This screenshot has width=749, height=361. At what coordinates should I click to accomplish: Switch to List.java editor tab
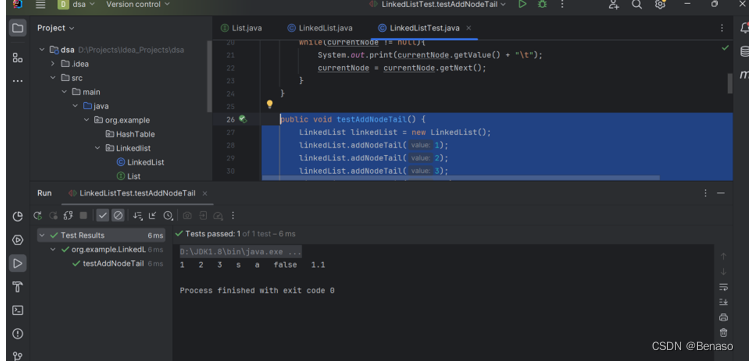pos(242,28)
